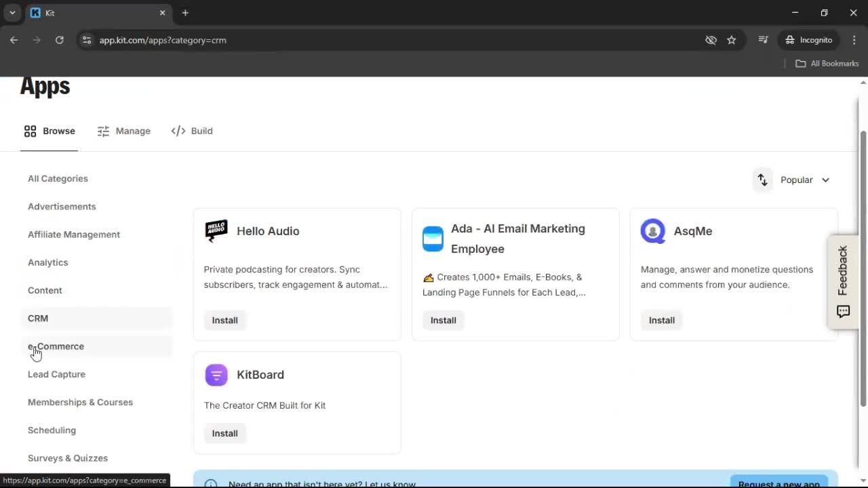Select the Browse grid icon
This screenshot has width=868, height=488.
coord(30,131)
